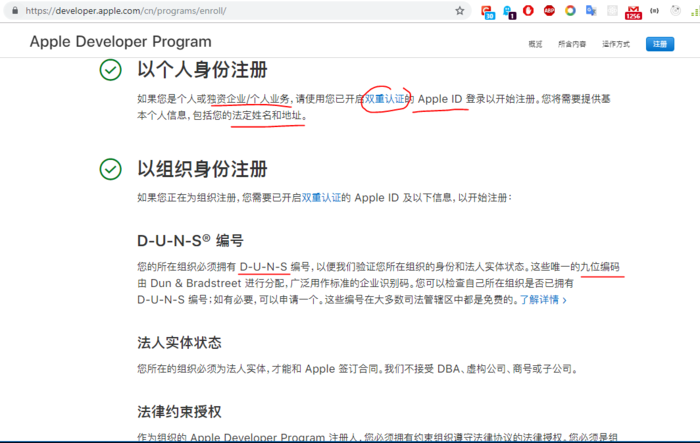This screenshot has width=700, height=443.
Task: Open the red extension with badge 30
Action: pos(487,12)
